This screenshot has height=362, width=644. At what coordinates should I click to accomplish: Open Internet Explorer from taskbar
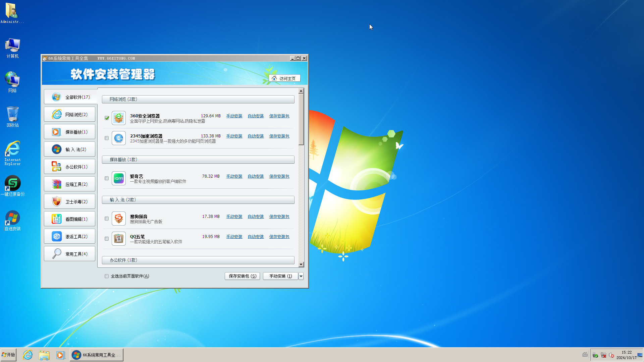point(28,355)
